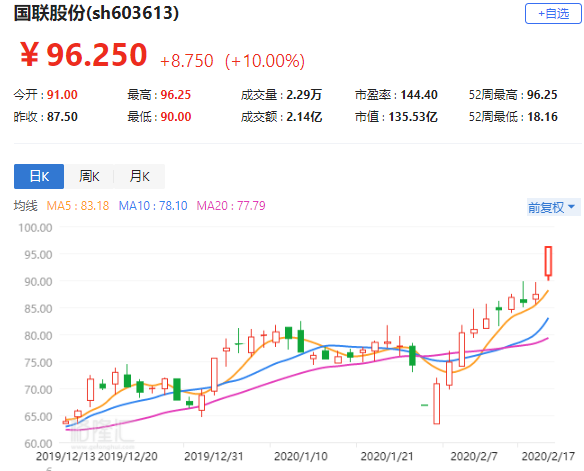Viewport: 584px width, 471px height.
Task: Click the 均线 label
Action: (26, 206)
